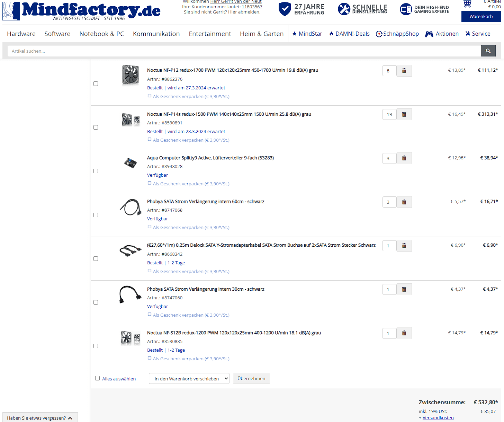Delete the Noctua NF-P14s redux-1500 item
The width and height of the screenshot is (504, 422).
(404, 114)
